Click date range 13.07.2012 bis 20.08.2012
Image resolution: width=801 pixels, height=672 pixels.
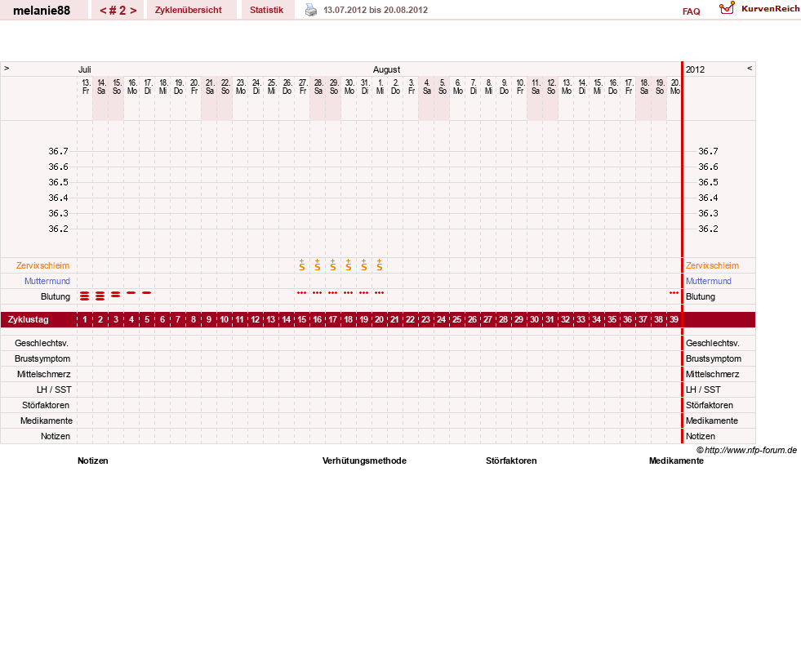376,10
